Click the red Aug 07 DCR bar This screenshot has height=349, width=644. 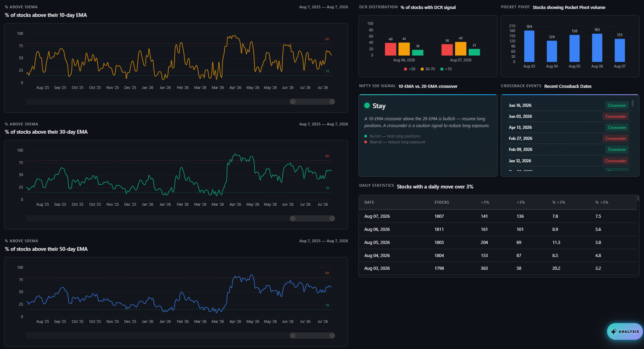447,50
